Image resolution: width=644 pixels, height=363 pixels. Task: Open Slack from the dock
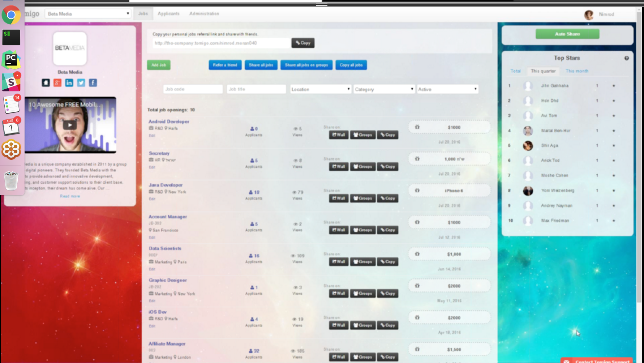point(11,82)
